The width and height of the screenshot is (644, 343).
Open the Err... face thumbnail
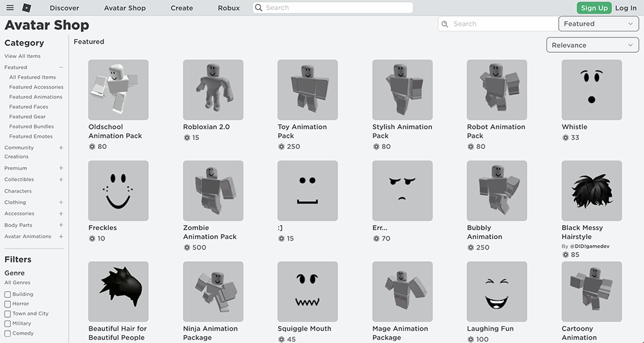pyautogui.click(x=402, y=191)
